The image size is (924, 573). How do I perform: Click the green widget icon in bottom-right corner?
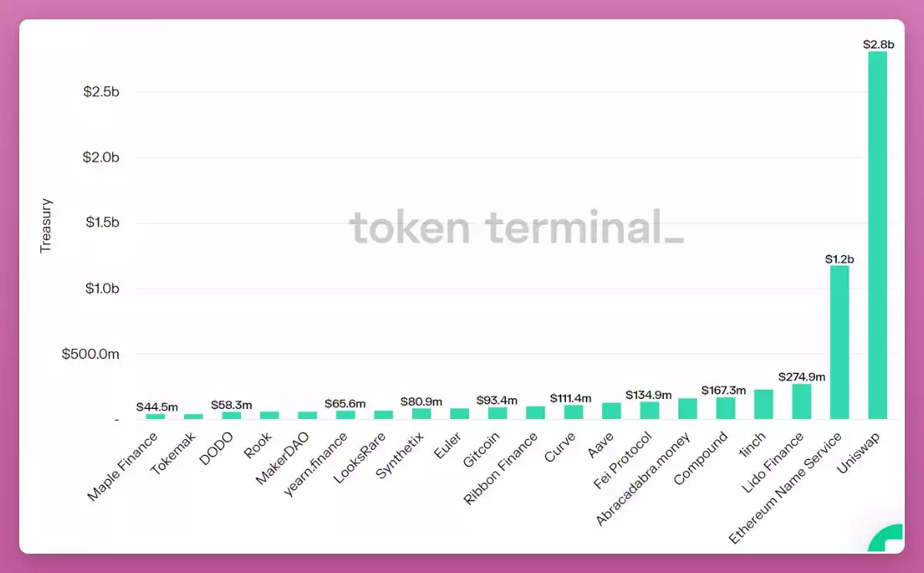pos(887,539)
